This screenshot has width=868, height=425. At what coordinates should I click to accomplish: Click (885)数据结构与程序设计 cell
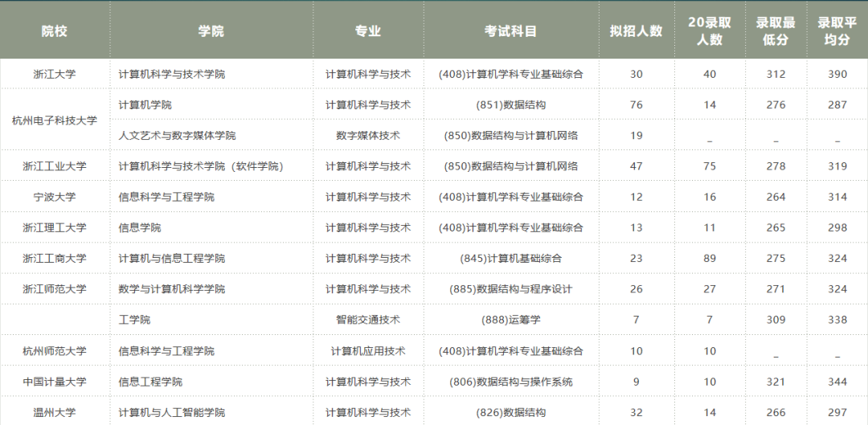(511, 289)
